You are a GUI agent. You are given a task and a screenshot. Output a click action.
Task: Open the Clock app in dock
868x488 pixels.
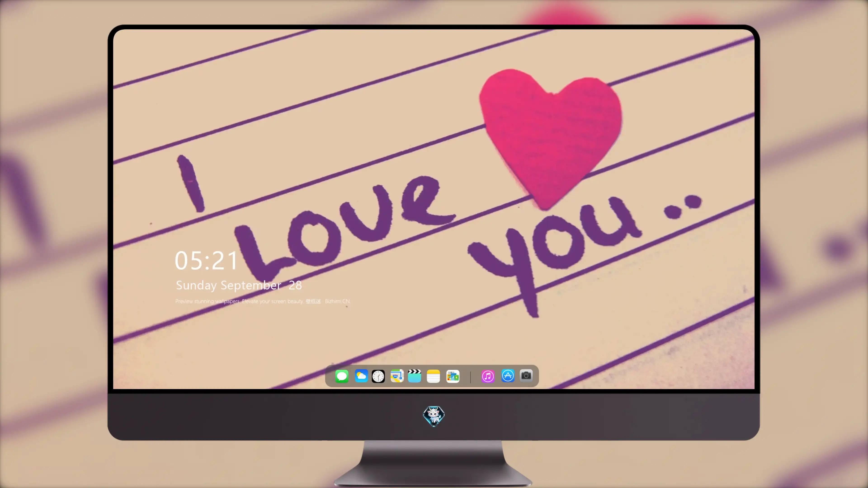tap(378, 376)
